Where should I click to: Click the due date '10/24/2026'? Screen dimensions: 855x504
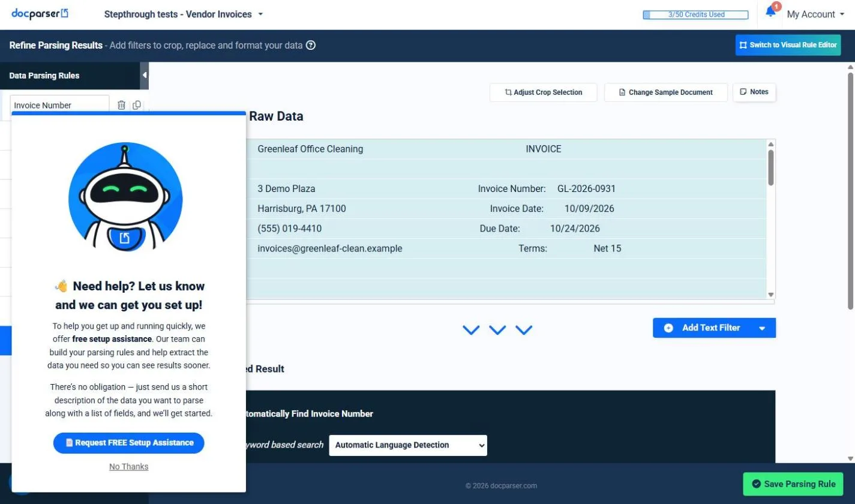[575, 229]
